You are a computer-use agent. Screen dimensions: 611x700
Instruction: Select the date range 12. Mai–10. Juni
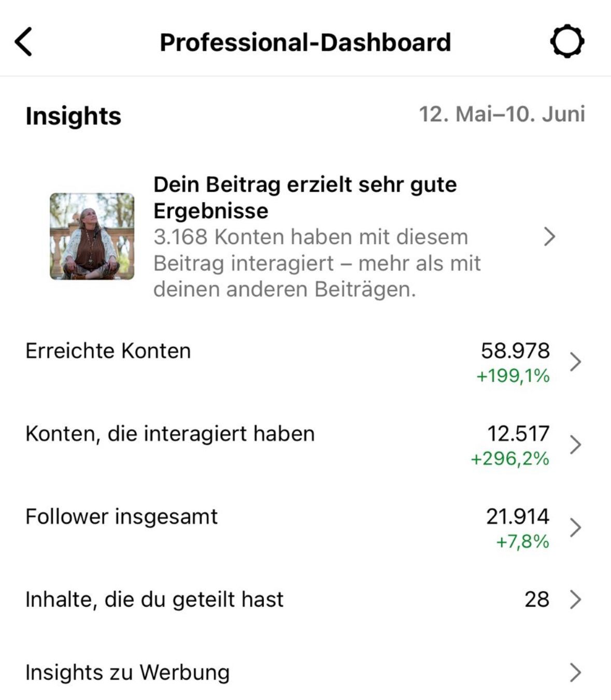[502, 115]
